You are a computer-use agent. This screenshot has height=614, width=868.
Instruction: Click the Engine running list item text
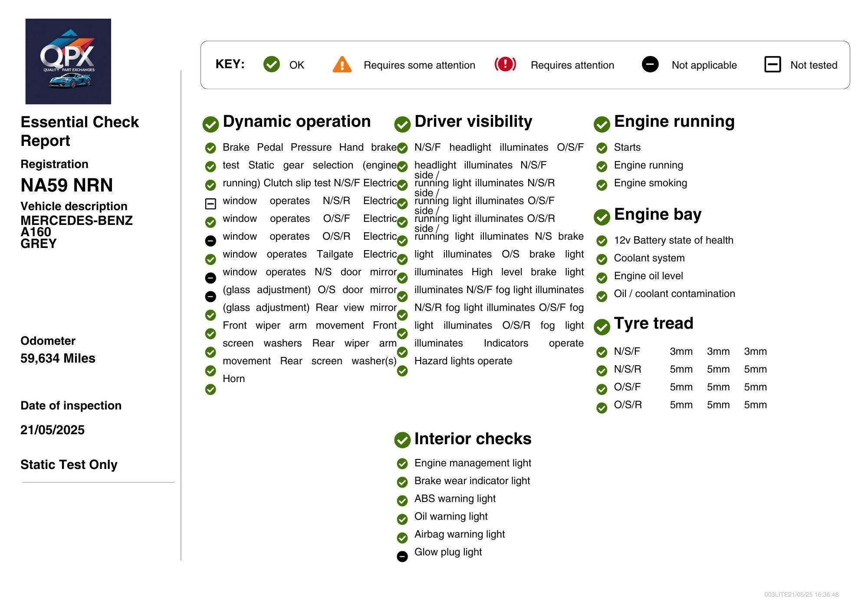coord(648,165)
